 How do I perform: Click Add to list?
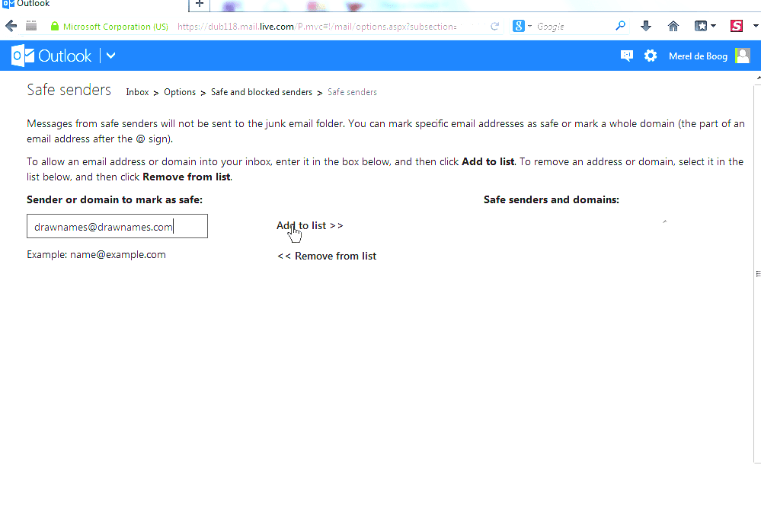click(309, 225)
